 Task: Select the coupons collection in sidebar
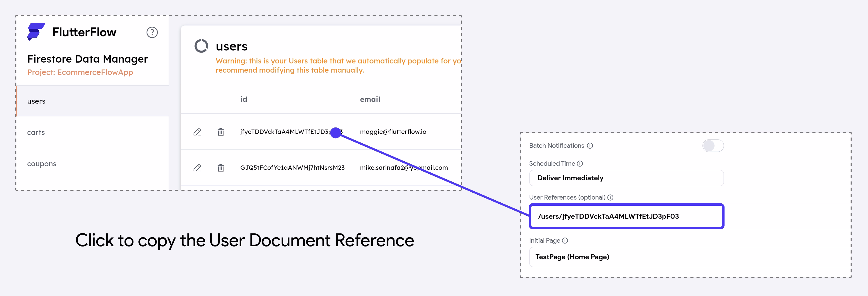92,164
